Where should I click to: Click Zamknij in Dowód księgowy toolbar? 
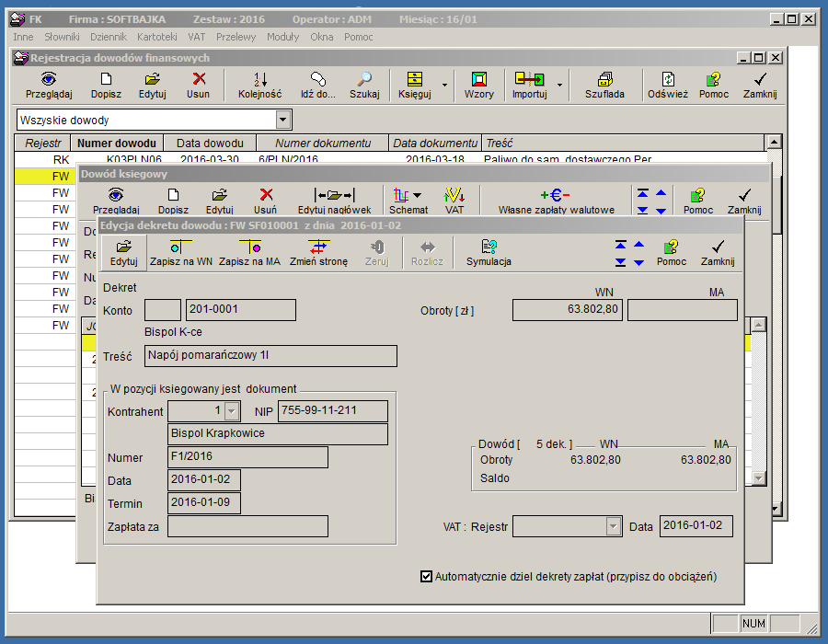(x=744, y=201)
